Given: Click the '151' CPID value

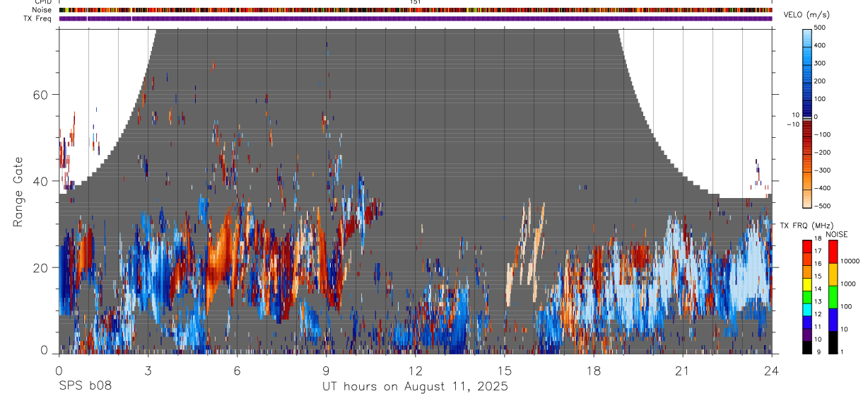Looking at the screenshot, I should (x=416, y=2).
